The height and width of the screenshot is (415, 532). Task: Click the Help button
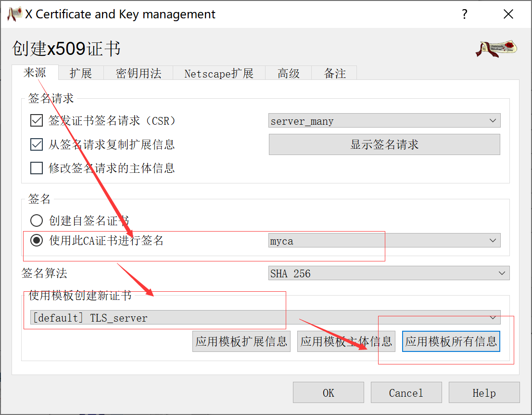click(x=484, y=392)
